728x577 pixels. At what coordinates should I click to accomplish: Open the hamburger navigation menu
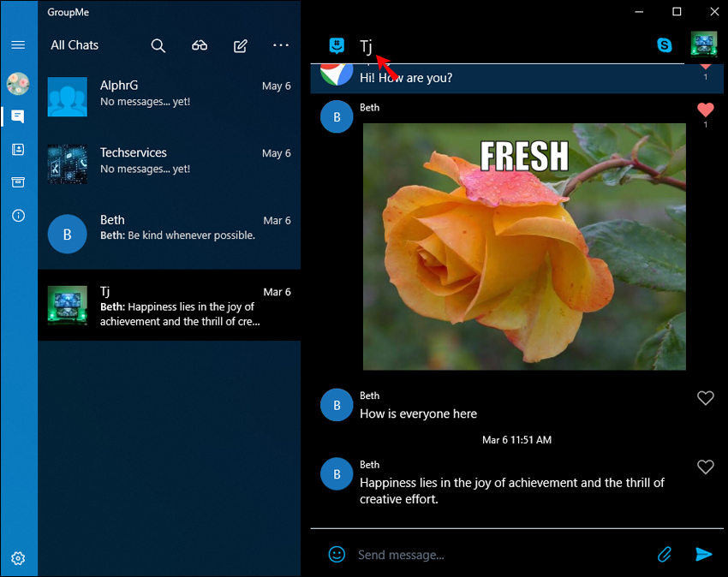[x=18, y=45]
